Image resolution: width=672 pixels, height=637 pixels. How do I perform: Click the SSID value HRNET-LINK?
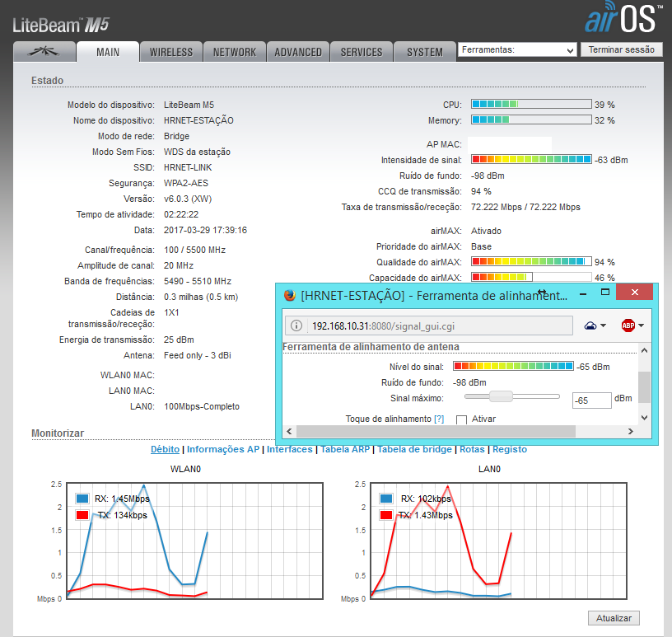click(188, 167)
